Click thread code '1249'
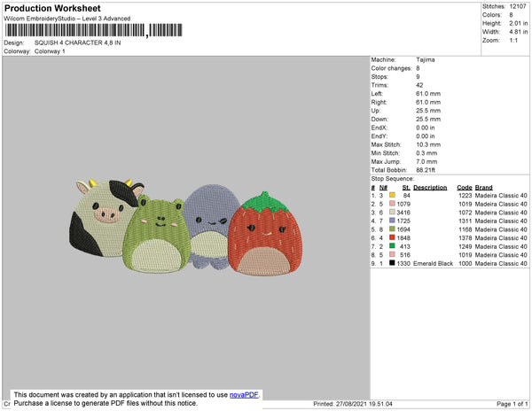This screenshot has width=532, height=411. pyautogui.click(x=465, y=246)
